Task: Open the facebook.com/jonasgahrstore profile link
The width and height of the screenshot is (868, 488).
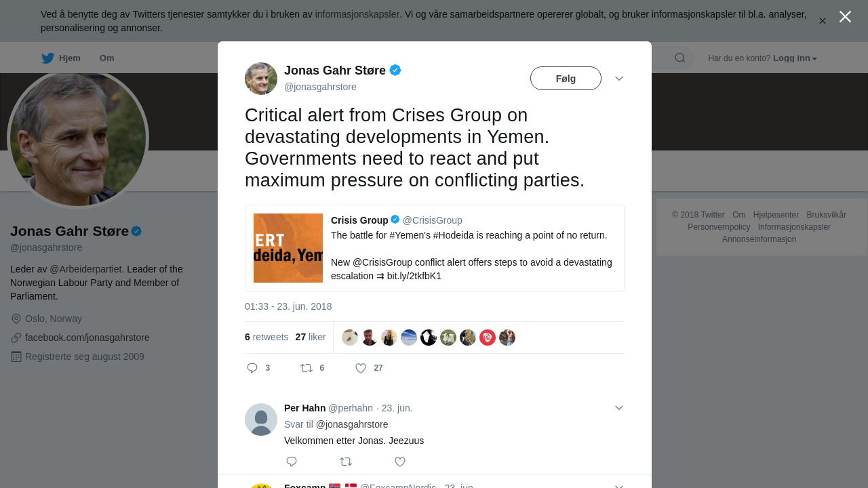Action: click(x=87, y=338)
